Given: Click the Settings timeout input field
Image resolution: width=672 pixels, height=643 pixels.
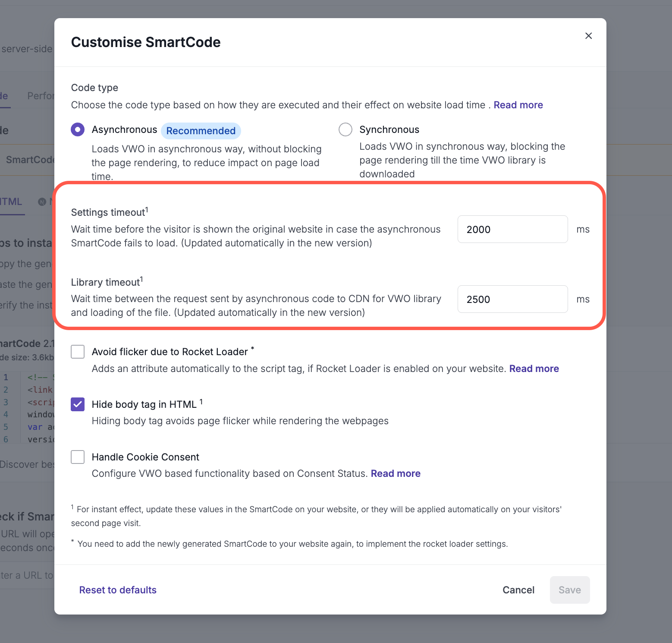Looking at the screenshot, I should pyautogui.click(x=512, y=229).
